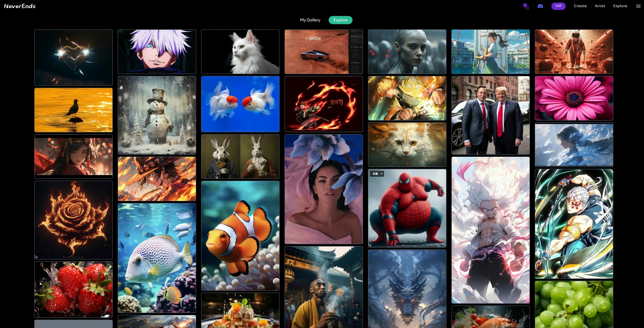
Task: Select the pink daisy flower thumbnail
Action: click(x=574, y=98)
